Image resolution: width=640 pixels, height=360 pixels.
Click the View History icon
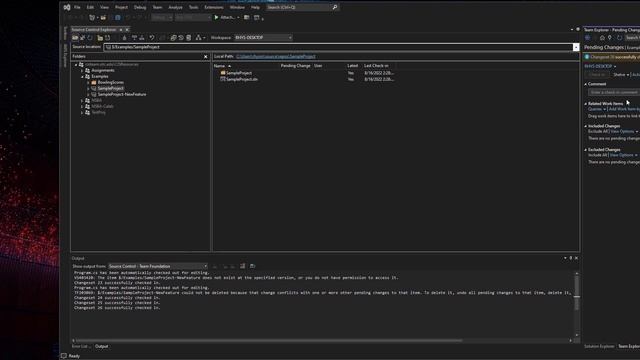[181, 38]
